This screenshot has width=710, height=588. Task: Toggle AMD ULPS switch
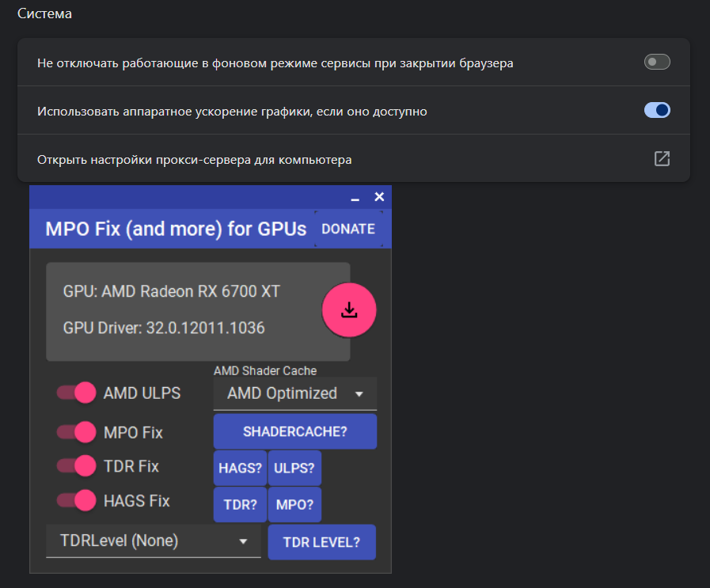click(76, 393)
